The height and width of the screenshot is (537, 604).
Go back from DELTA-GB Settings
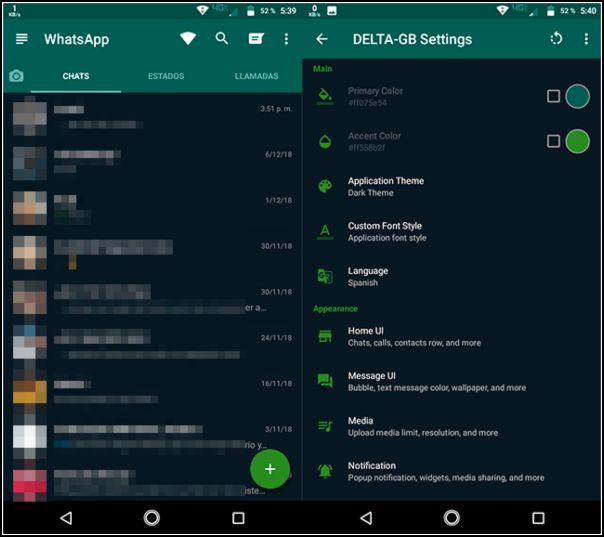coord(322,39)
